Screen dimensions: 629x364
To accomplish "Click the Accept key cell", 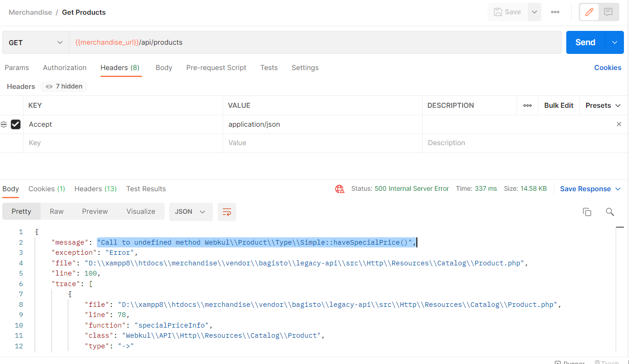I will [x=123, y=124].
